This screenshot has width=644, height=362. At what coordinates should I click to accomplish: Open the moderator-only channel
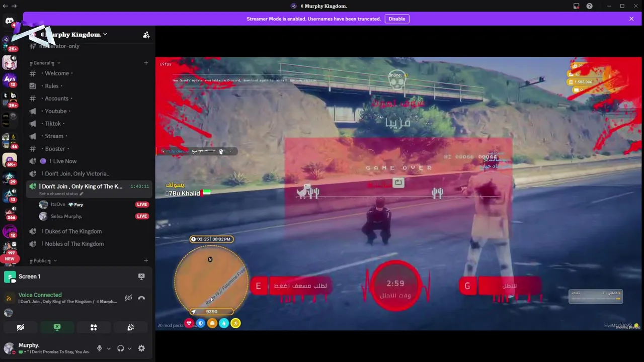tap(89, 46)
